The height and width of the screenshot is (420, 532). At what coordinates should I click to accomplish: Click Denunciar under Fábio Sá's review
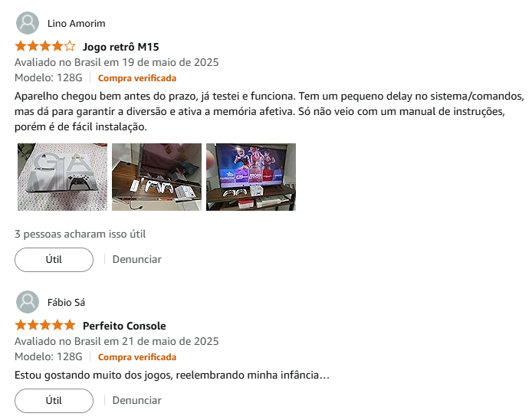pos(137,401)
